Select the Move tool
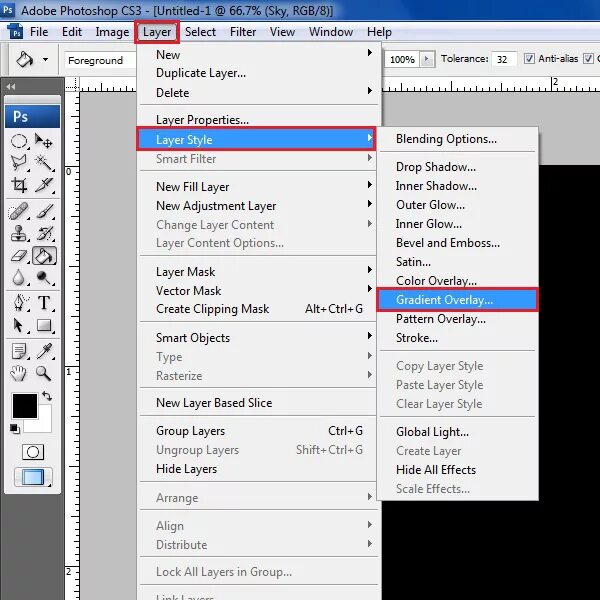This screenshot has height=600, width=600. coord(44,141)
